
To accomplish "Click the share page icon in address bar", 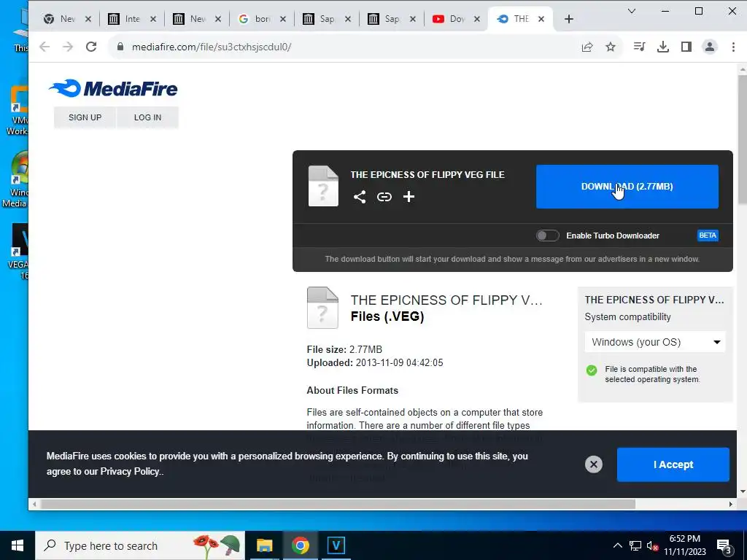I will pos(587,47).
